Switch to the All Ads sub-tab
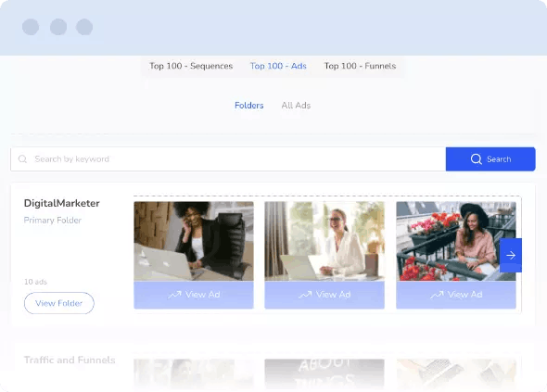The width and height of the screenshot is (547, 392). 296,106
